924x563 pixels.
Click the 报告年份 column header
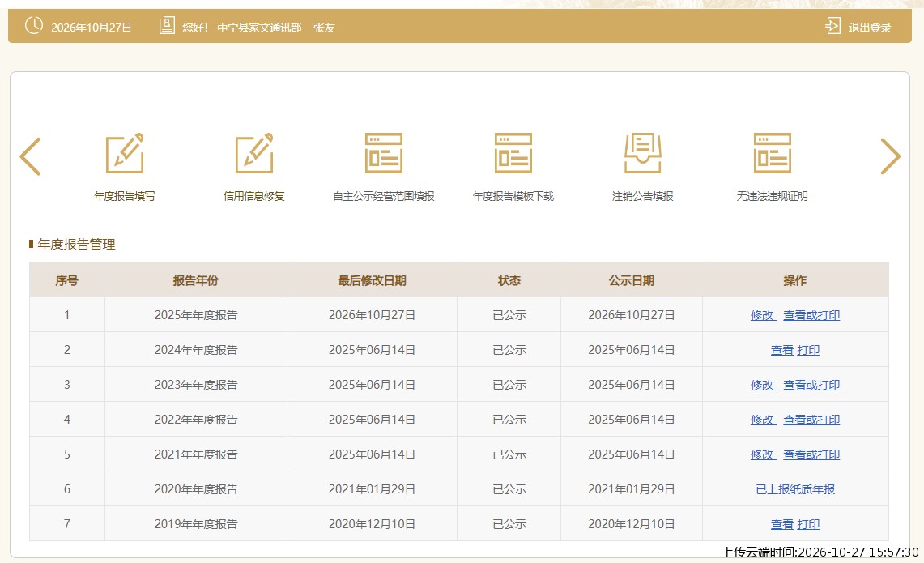click(196, 280)
